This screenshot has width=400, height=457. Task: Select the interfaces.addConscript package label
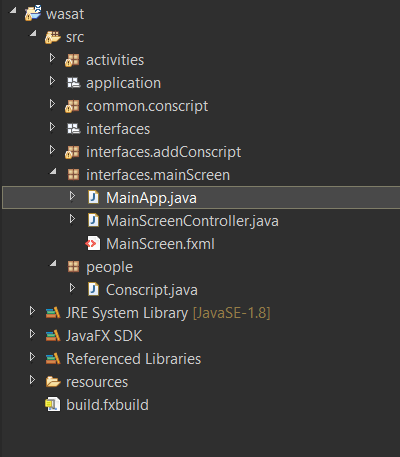point(163,152)
